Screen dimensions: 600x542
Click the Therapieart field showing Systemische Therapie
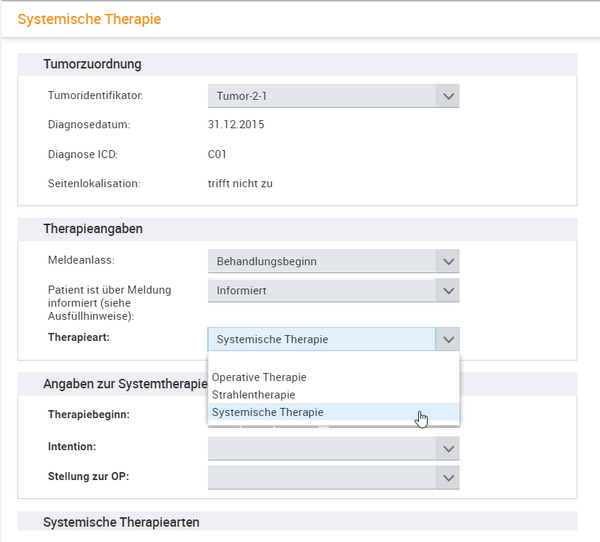click(x=322, y=339)
